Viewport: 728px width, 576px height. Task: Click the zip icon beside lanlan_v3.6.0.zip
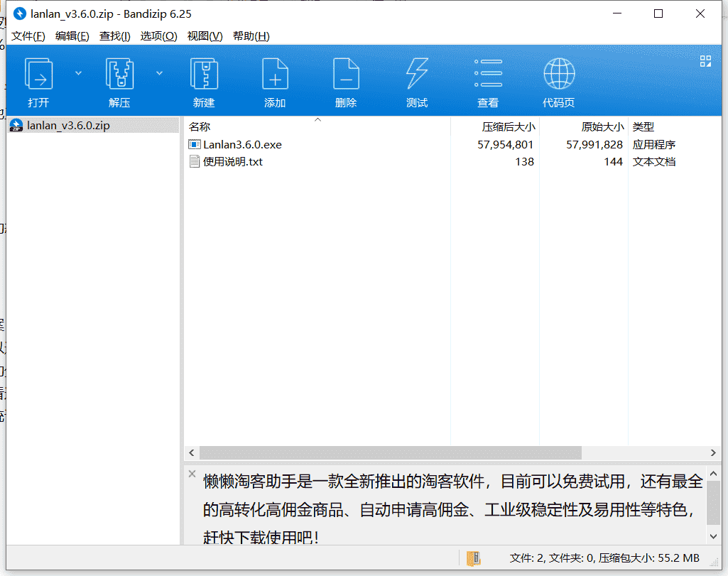pos(17,125)
